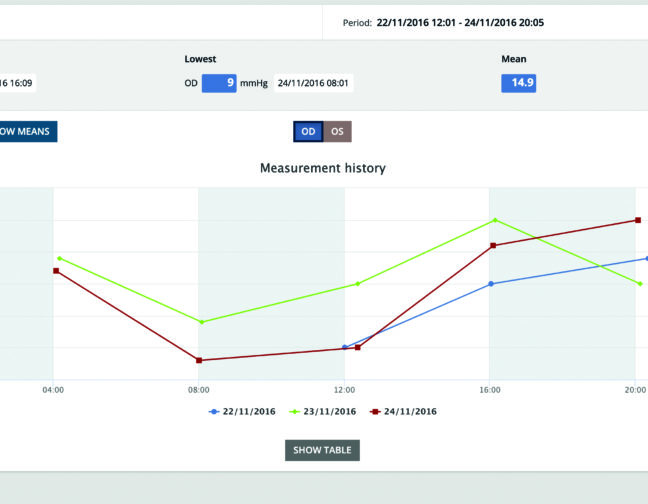Click the red square point at 20:00

pyautogui.click(x=637, y=220)
